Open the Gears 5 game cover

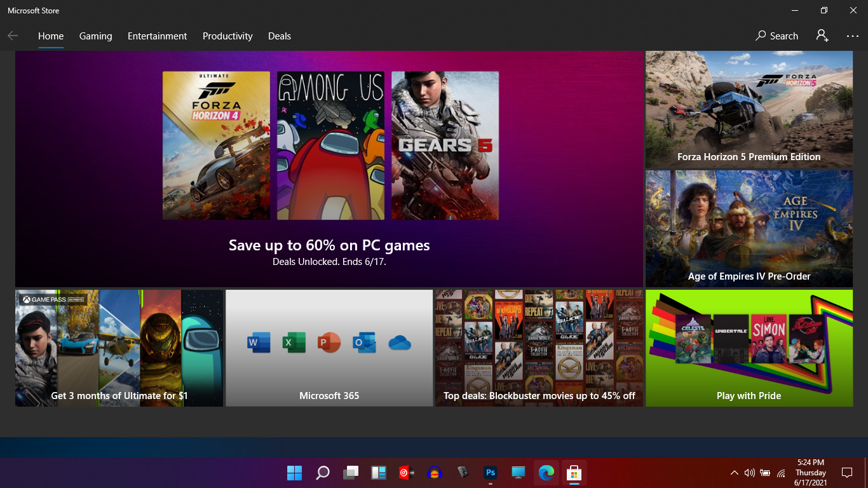(x=445, y=146)
